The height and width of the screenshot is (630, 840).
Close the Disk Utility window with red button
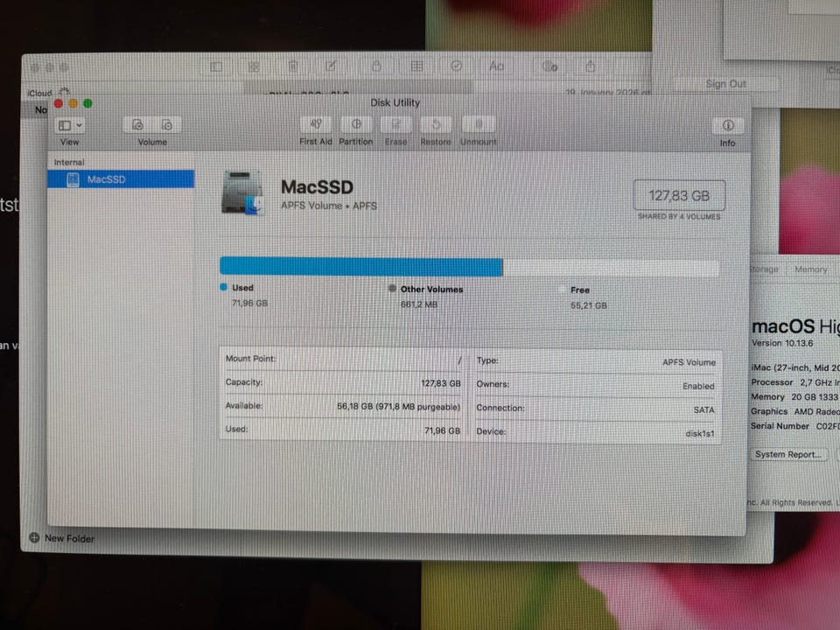coord(59,103)
